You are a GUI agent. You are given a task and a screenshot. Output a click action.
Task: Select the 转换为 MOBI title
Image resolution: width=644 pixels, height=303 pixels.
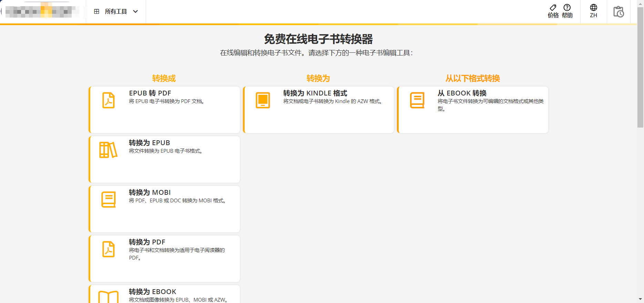[x=150, y=192]
